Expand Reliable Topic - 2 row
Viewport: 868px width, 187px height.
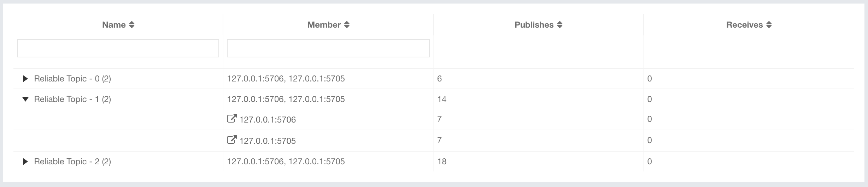click(25, 161)
